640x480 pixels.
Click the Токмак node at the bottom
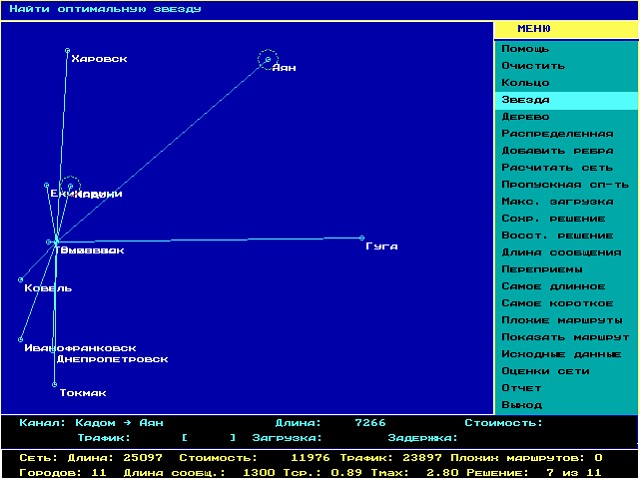point(55,384)
